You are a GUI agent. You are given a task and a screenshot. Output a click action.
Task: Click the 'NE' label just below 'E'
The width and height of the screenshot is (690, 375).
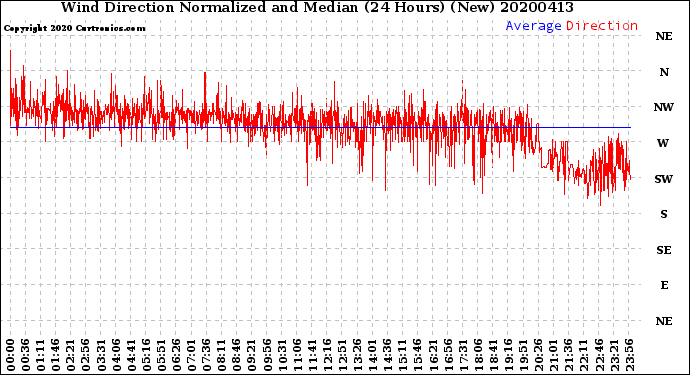click(x=664, y=321)
